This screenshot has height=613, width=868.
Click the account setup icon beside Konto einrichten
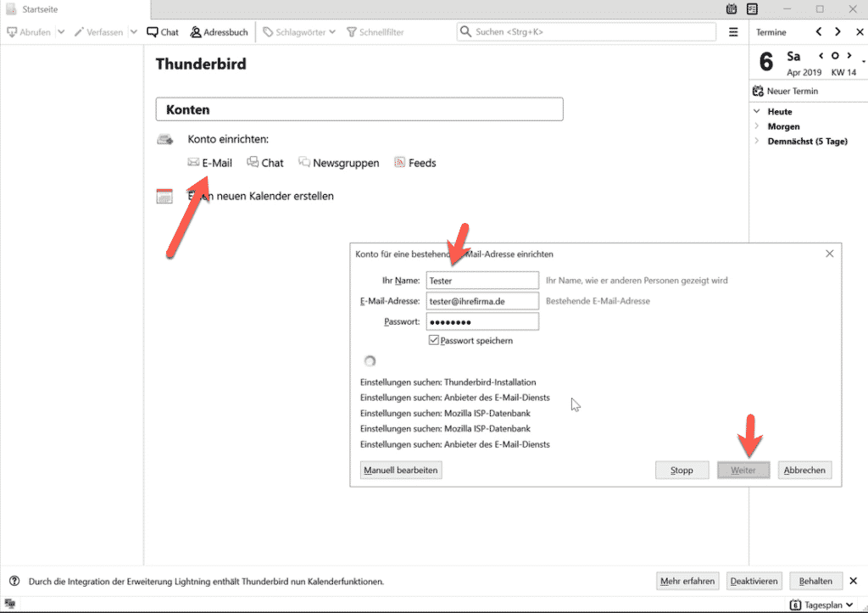(165, 139)
